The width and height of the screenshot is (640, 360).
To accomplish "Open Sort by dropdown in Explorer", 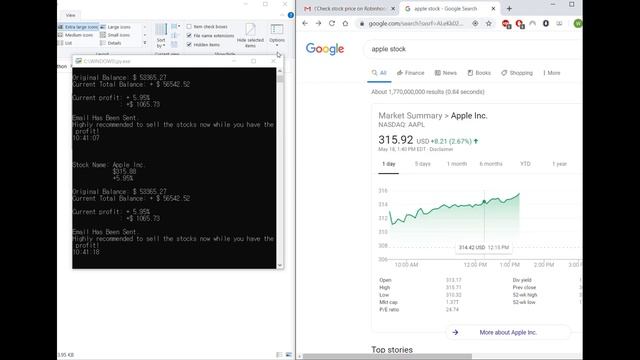I will point(161,36).
